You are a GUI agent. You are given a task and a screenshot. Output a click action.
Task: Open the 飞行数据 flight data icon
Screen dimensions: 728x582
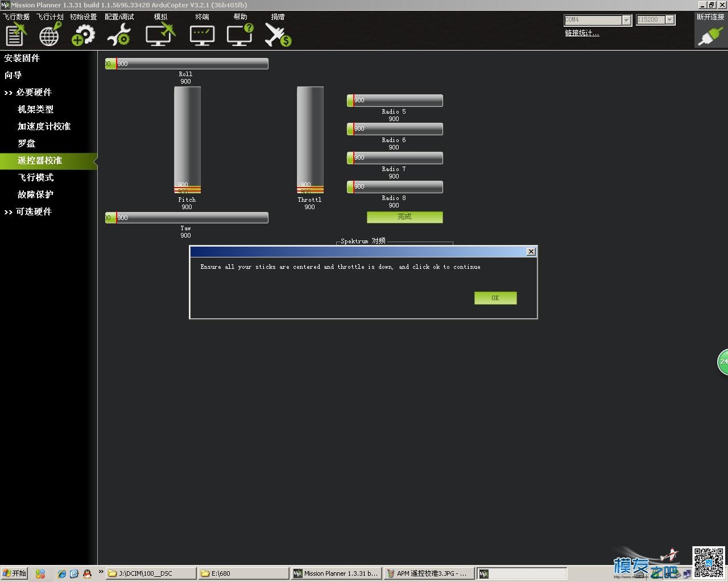tap(16, 34)
